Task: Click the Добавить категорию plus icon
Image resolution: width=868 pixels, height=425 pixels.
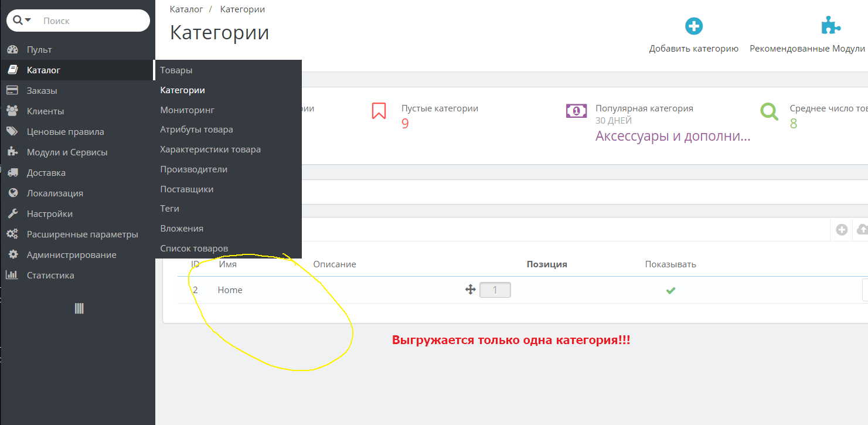Action: (694, 26)
